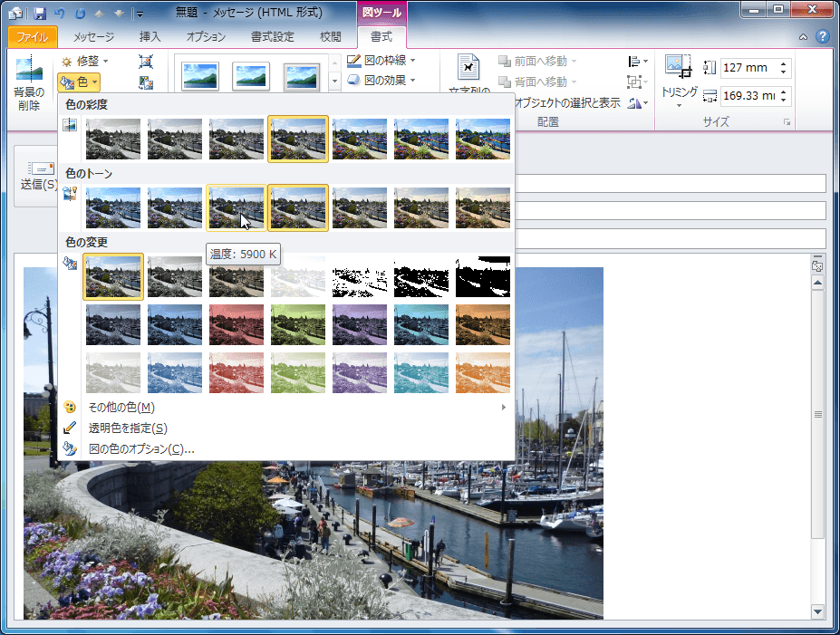This screenshot has width=840, height=635.
Task: Click the compress pictures icon beside 修整
Action: [x=146, y=62]
